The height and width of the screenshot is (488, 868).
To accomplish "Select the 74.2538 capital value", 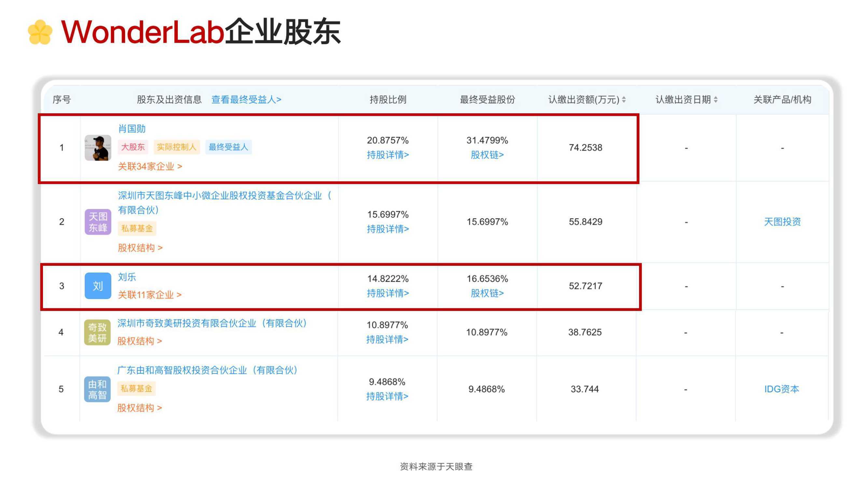I will point(586,147).
